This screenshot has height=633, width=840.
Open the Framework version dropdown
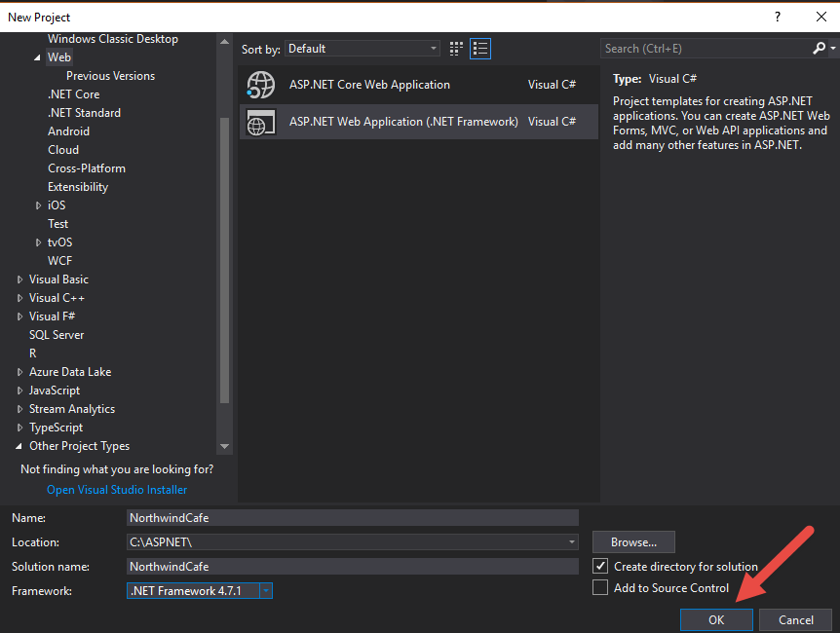(266, 591)
